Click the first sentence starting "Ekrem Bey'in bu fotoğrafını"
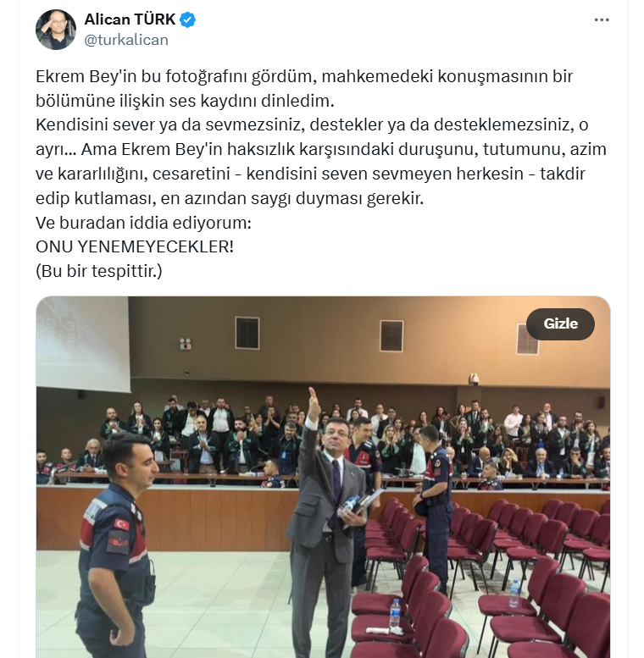The height and width of the screenshot is (658, 644). (x=304, y=89)
